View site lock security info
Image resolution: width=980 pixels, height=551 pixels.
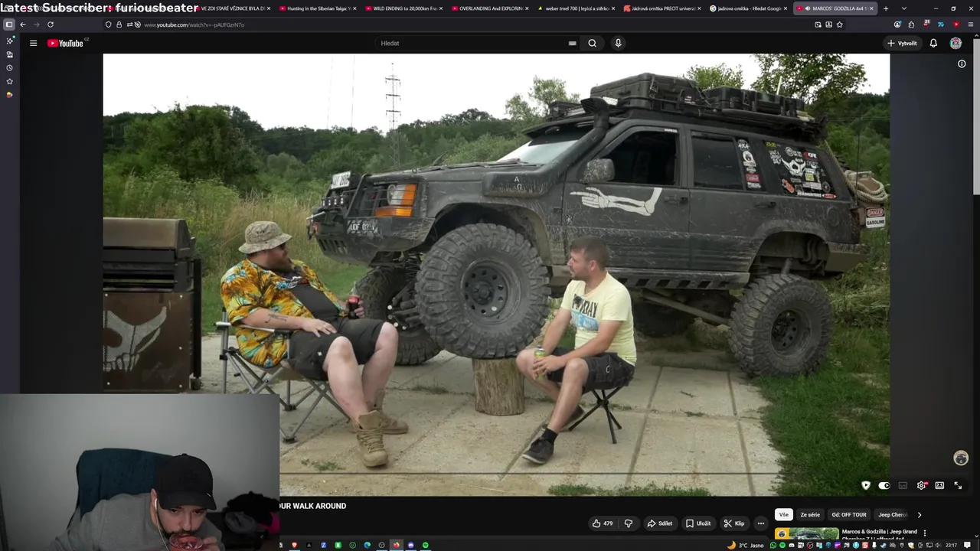pyautogui.click(x=118, y=24)
